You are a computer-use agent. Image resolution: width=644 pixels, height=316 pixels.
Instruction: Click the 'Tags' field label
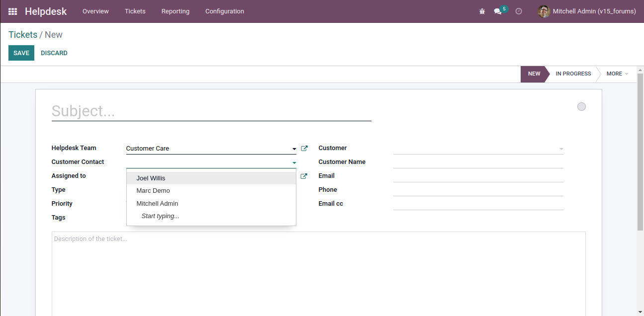[x=58, y=218]
